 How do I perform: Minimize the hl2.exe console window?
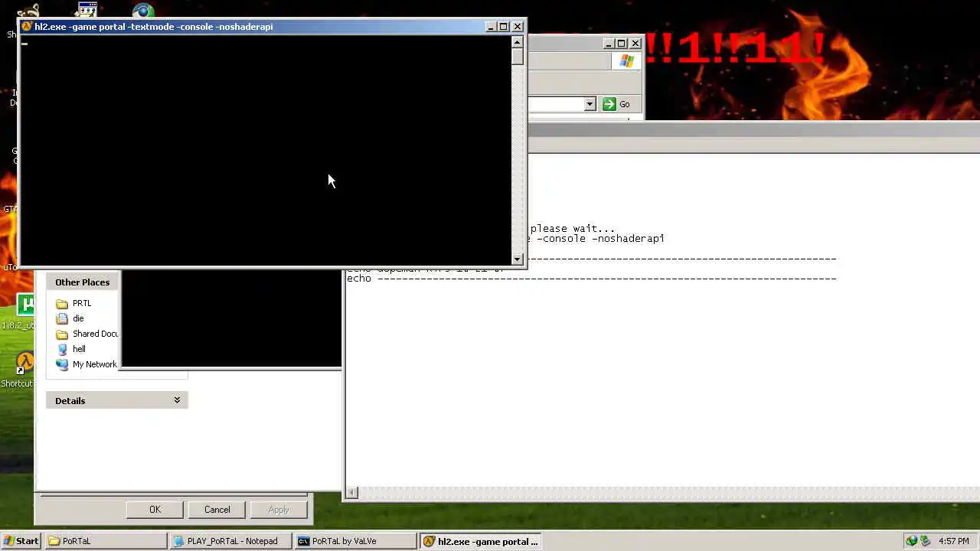coord(491,26)
